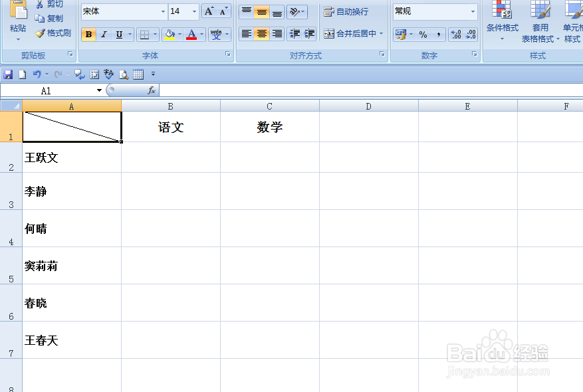Apply yellow fill color bucket

pyautogui.click(x=170, y=35)
